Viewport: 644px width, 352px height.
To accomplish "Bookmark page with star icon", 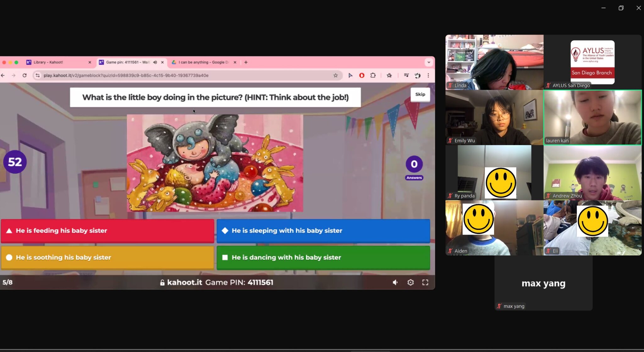I will (x=336, y=75).
